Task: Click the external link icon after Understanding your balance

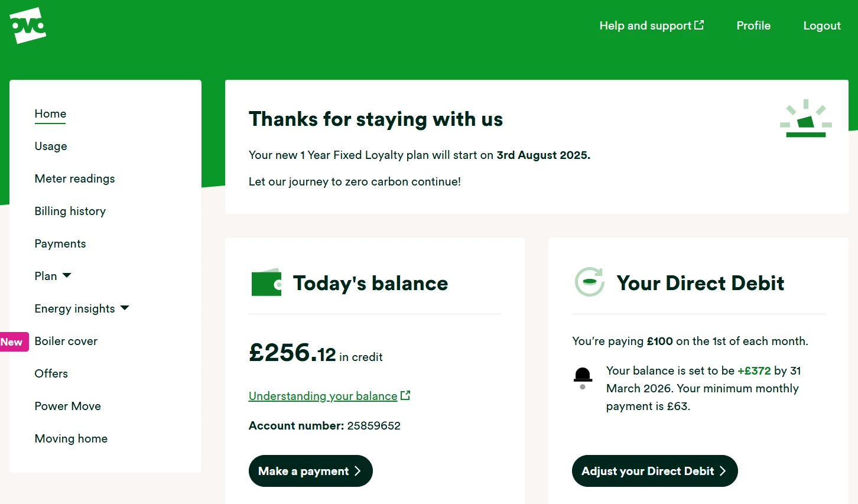Action: 405,395
